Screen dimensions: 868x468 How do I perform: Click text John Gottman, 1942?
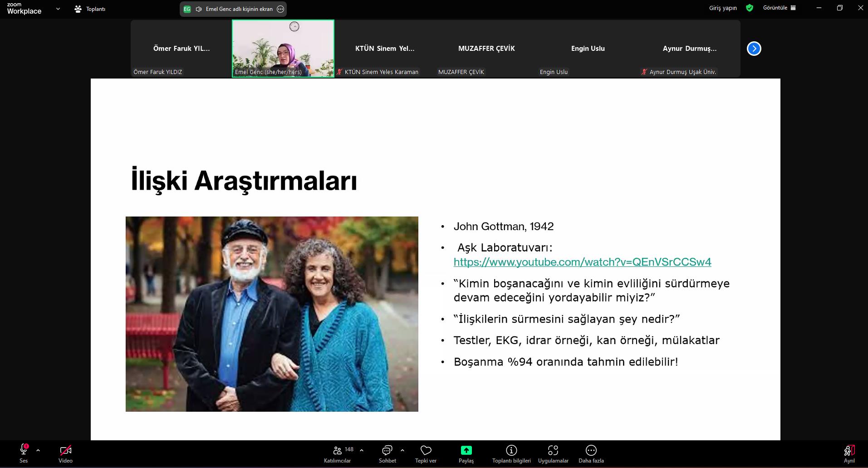pos(504,227)
